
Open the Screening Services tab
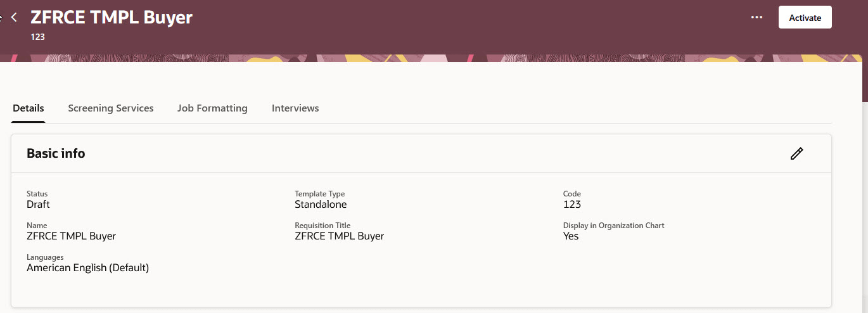pyautogui.click(x=111, y=108)
